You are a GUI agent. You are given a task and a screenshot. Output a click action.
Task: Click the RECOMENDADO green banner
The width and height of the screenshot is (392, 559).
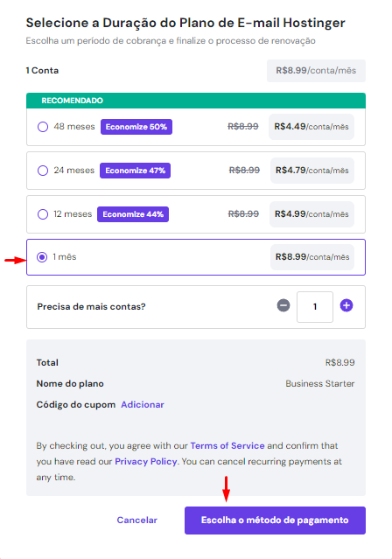pos(196,101)
